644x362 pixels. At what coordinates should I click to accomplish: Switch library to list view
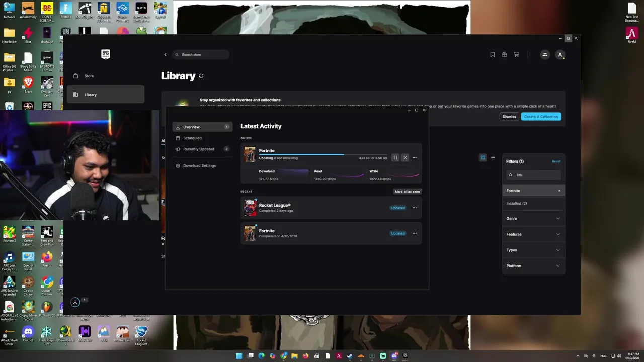(493, 158)
